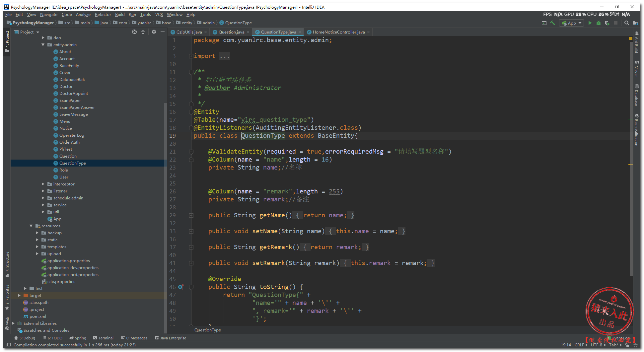Toggle the Web tool window
The image size is (644, 352).
click(x=7, y=324)
